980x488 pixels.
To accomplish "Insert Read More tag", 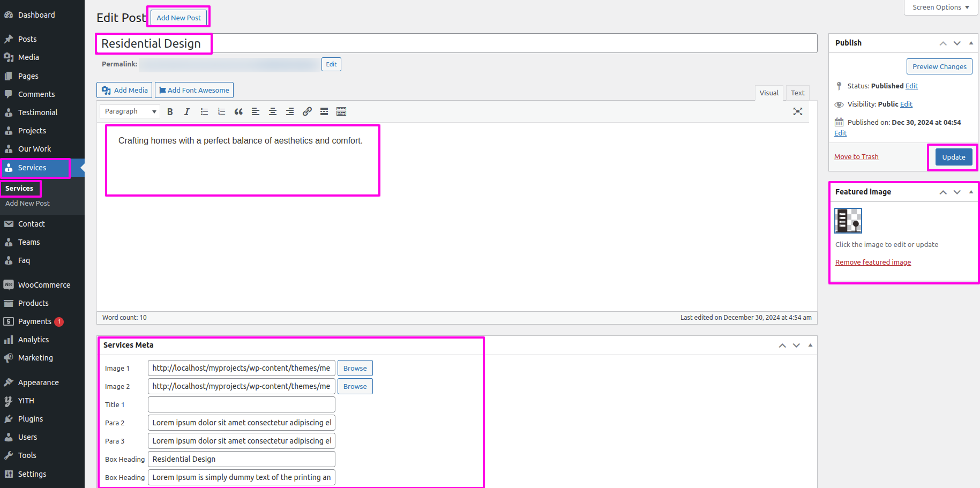I will coord(324,111).
